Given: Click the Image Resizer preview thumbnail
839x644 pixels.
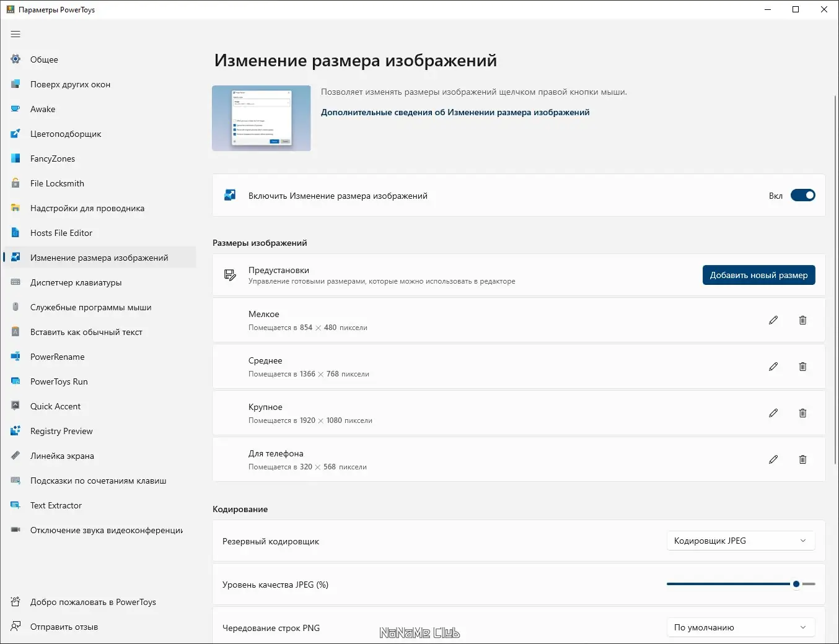Looking at the screenshot, I should pos(261,118).
